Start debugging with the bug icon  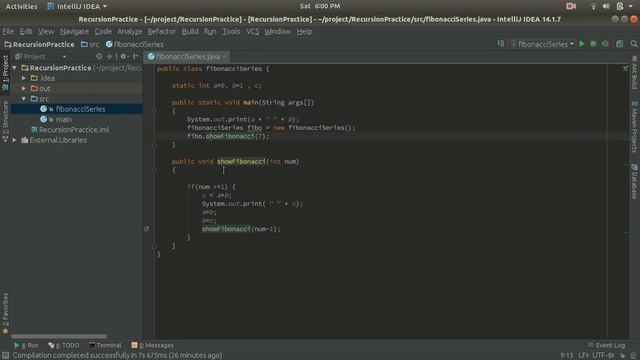[x=593, y=44]
